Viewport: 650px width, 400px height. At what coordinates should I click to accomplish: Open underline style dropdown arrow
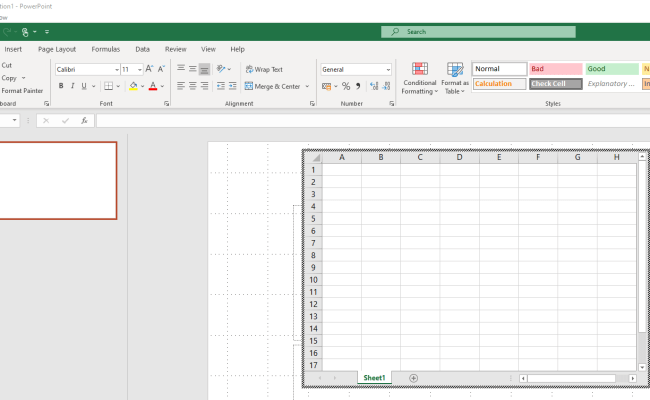point(94,86)
